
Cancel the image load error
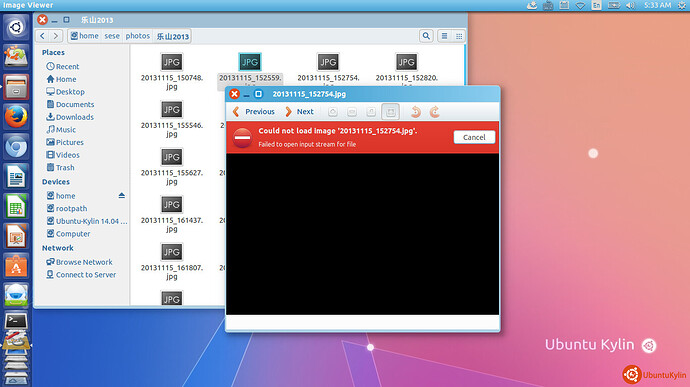[474, 137]
